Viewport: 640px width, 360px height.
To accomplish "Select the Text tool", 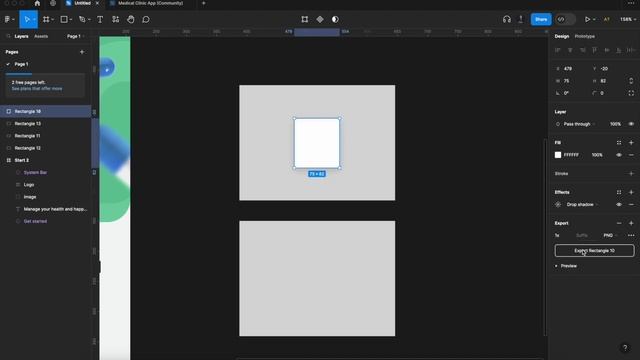I will tap(100, 19).
